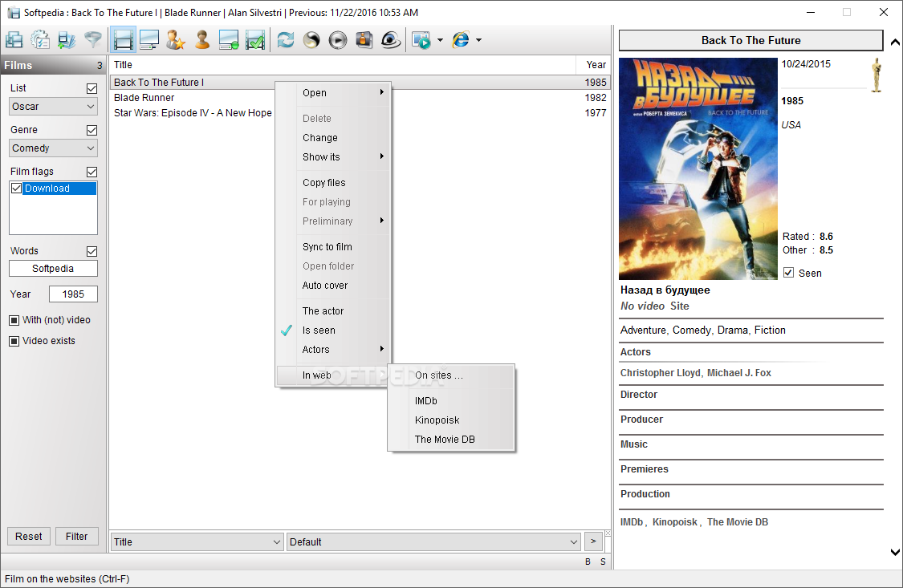Toggle the Words filter checkbox
This screenshot has height=588, width=903.
92,251
